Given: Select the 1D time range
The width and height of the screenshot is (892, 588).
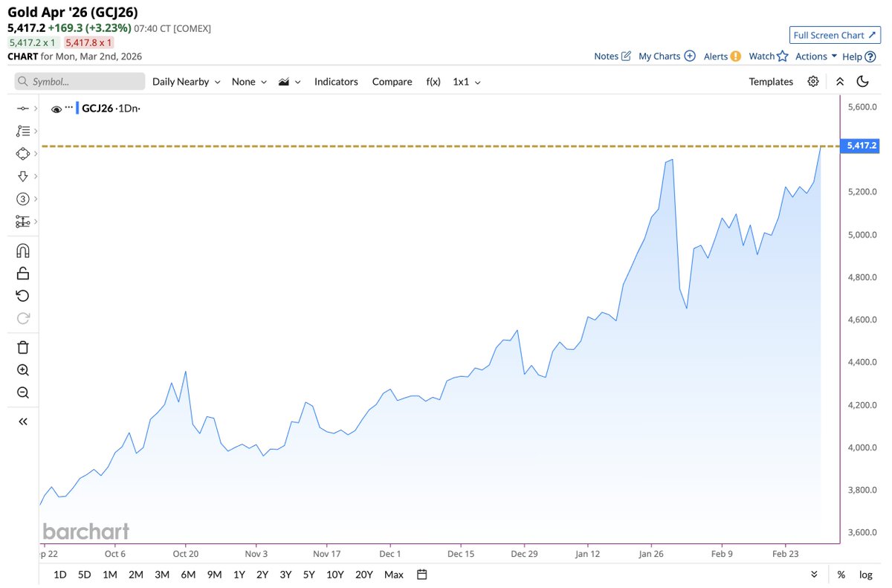Looking at the screenshot, I should (x=60, y=575).
